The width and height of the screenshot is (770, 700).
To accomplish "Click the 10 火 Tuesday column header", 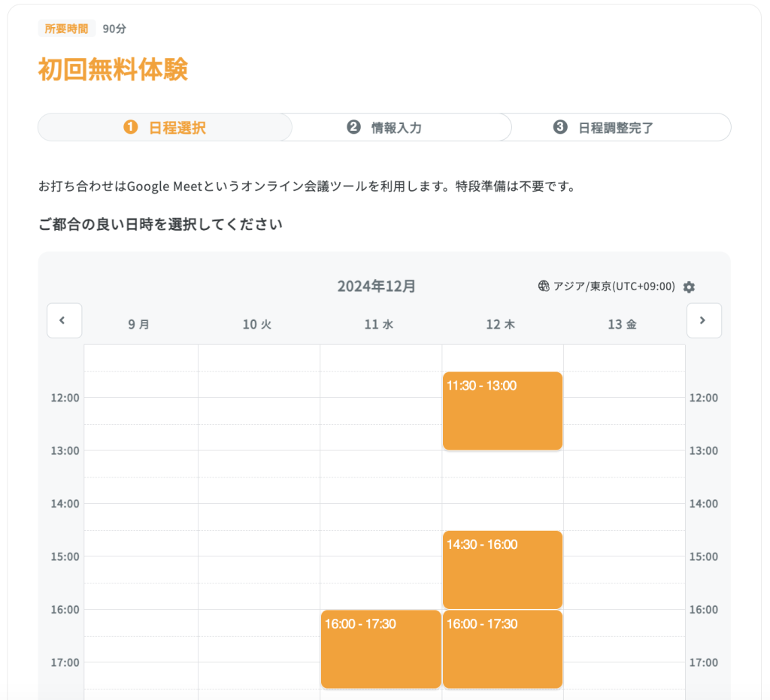I will [256, 325].
